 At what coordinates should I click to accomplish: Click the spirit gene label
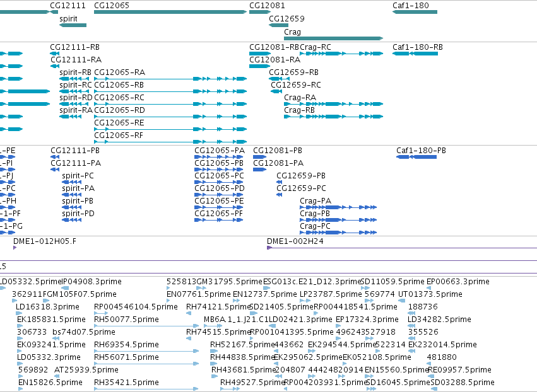point(69,19)
